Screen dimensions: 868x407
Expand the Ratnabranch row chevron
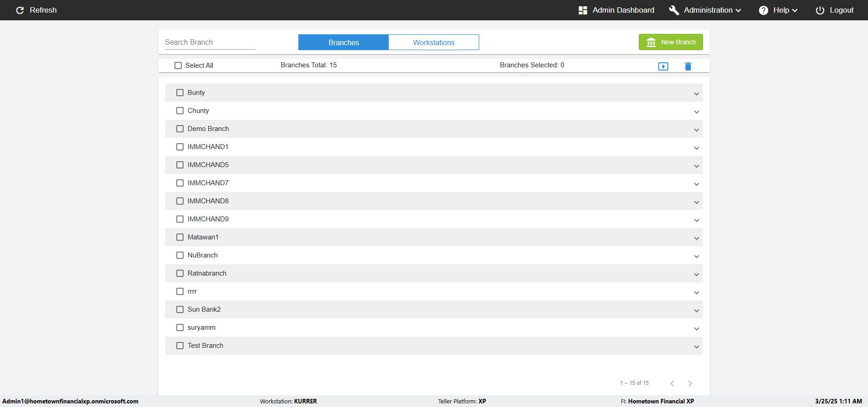tap(697, 275)
